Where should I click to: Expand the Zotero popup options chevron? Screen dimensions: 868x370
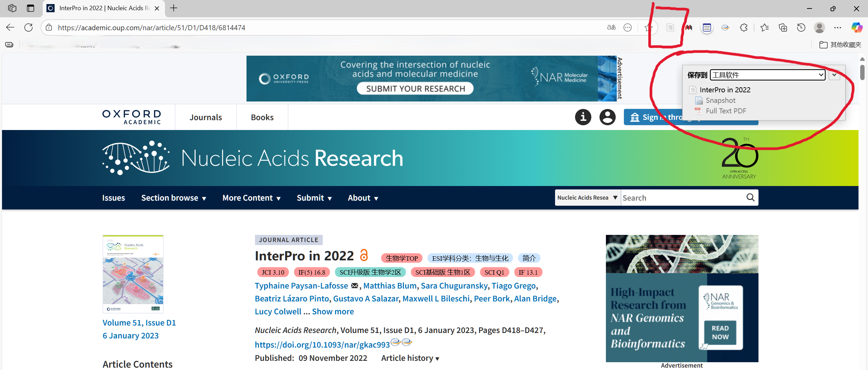(834, 75)
